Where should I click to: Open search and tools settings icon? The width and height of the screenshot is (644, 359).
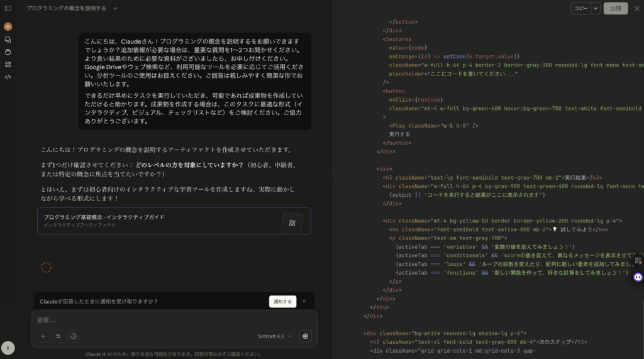pos(58,336)
